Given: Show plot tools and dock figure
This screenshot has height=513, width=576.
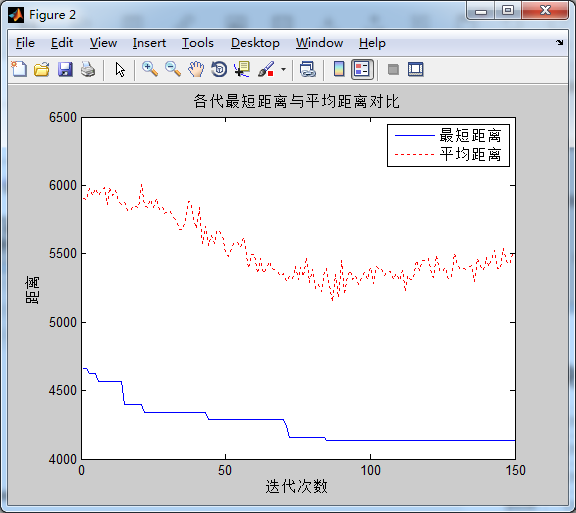Looking at the screenshot, I should click(x=415, y=69).
